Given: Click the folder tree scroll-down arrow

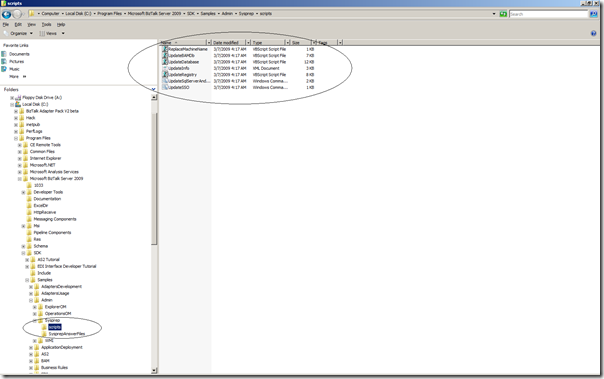Looking at the screenshot, I should click(154, 371).
